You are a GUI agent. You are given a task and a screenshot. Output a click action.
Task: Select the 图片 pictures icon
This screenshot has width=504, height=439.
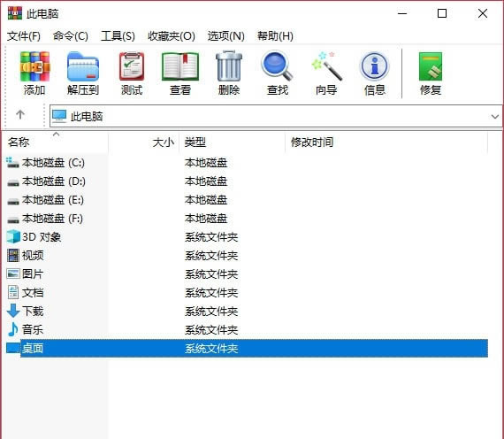click(13, 273)
